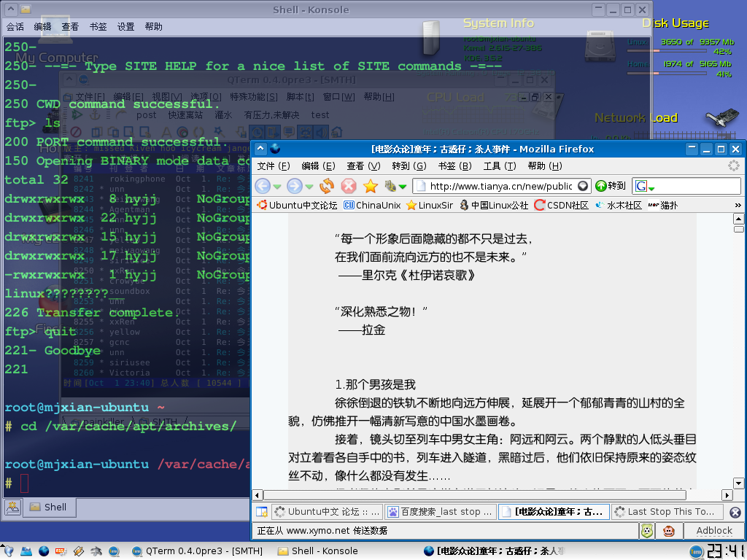Click Konsole new session icon beside Shell tab
Viewport: 747px width, 560px height.
click(13, 507)
